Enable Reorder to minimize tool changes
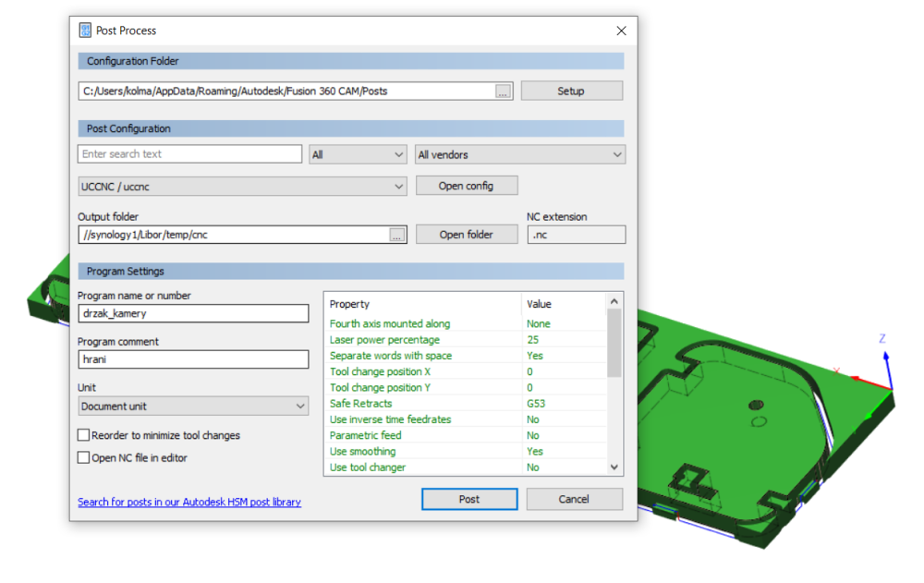Image resolution: width=924 pixels, height=583 pixels. click(84, 435)
